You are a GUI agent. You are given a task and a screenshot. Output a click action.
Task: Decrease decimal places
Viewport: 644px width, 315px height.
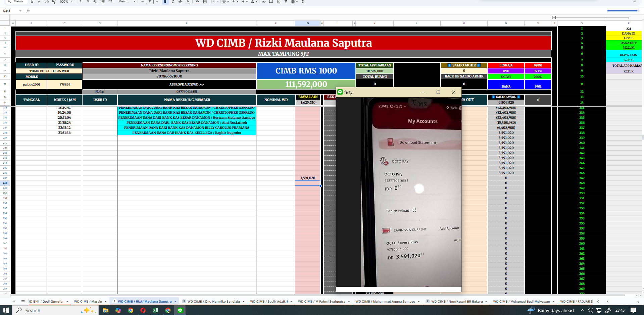95,2
